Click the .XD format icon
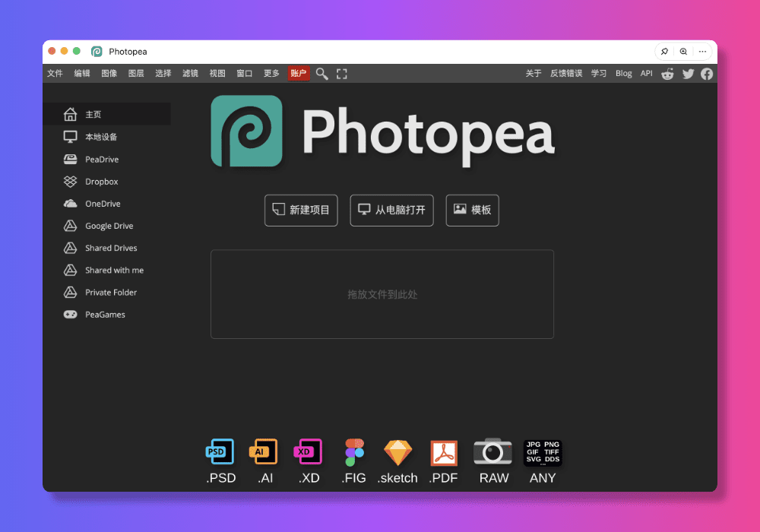Viewport: 760px width, 532px height. point(309,461)
